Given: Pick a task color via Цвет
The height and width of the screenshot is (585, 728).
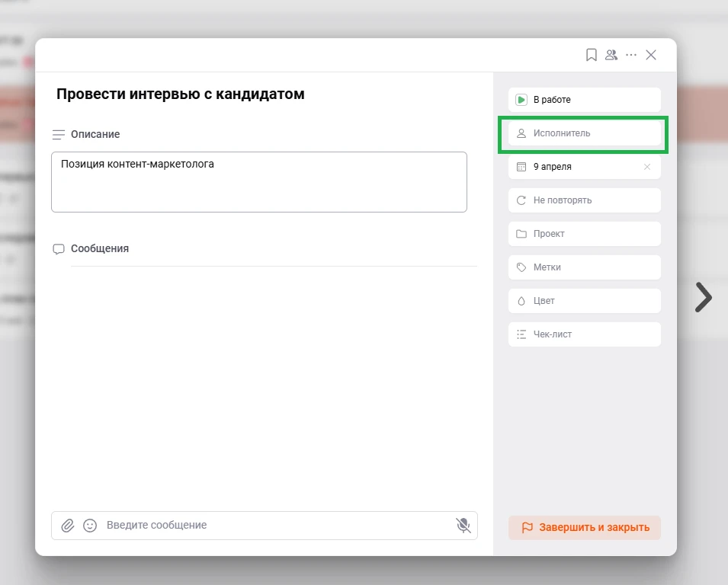Looking at the screenshot, I should coord(584,301).
